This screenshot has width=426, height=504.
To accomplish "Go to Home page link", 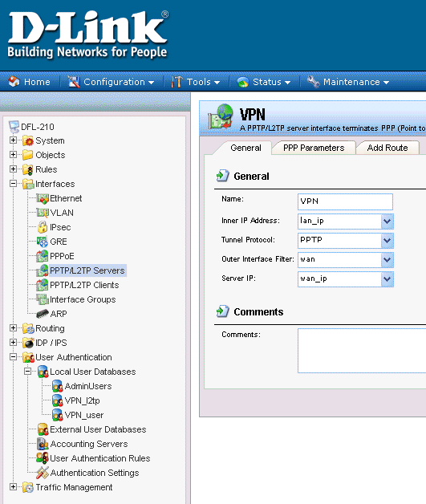I will point(29,82).
